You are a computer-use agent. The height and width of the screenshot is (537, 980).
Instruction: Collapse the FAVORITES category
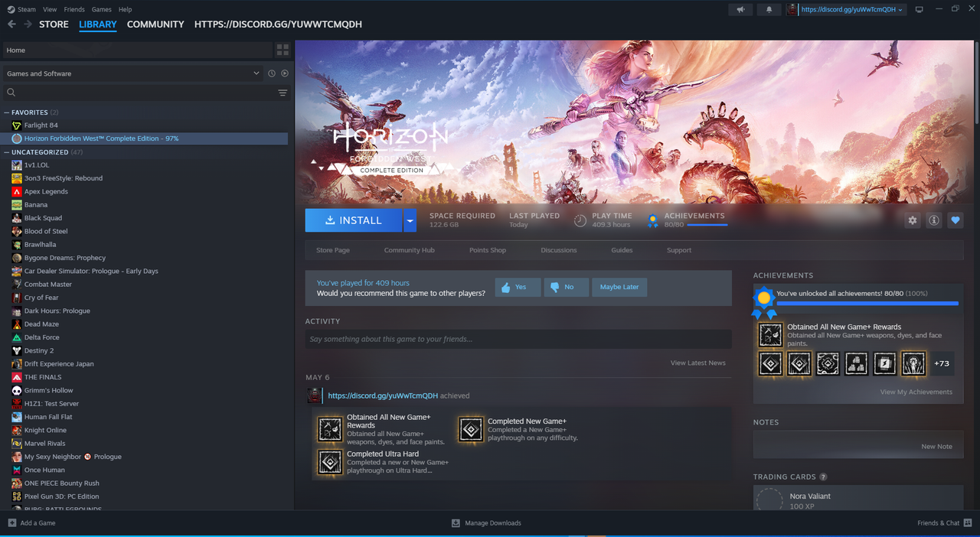click(x=7, y=112)
